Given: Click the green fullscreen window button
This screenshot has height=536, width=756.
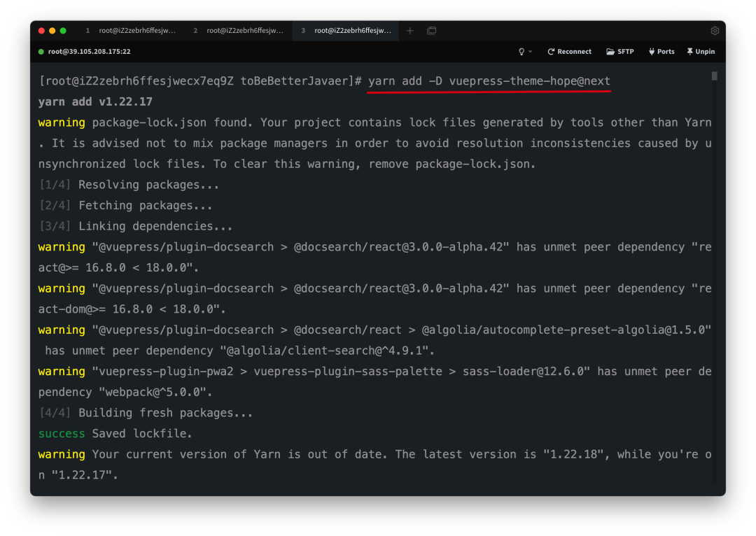Looking at the screenshot, I should pos(63,30).
